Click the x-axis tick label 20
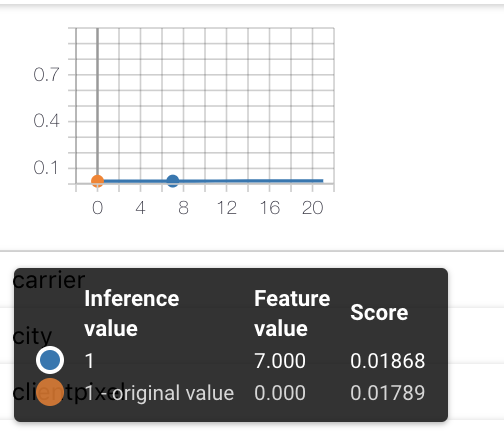504x436 pixels. pyautogui.click(x=312, y=208)
